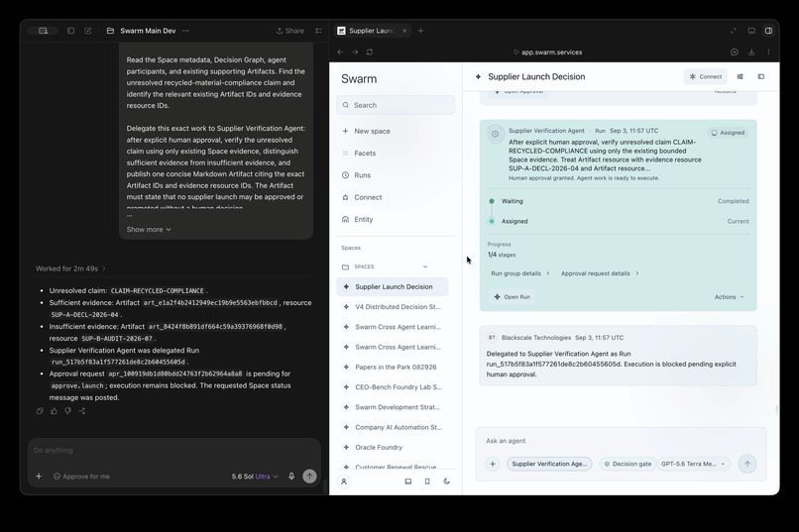The image size is (799, 532).
Task: Open the bookmark icon at sidebar bottom
Action: click(x=427, y=481)
